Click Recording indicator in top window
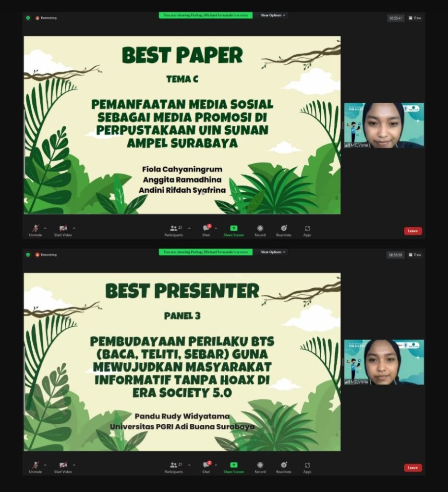The width and height of the screenshot is (448, 492). (46, 18)
